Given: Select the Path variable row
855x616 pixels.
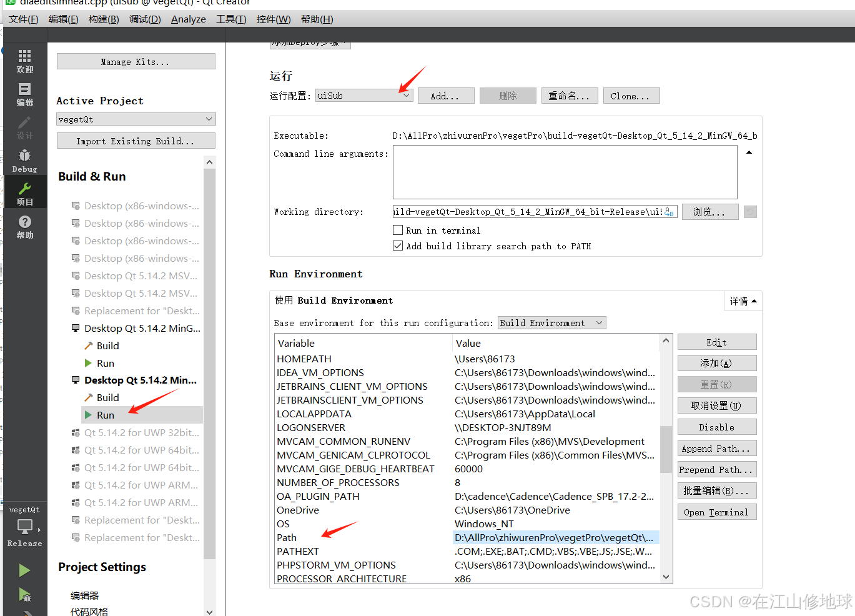Looking at the screenshot, I should tap(467, 537).
